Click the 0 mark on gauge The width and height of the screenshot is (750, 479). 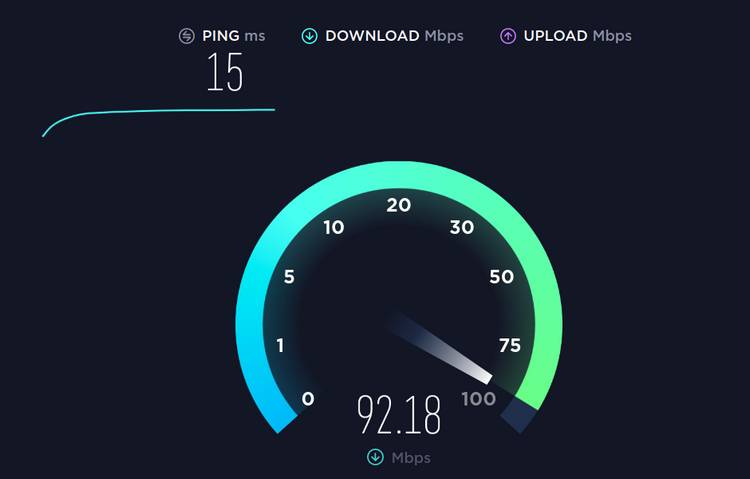click(x=308, y=399)
